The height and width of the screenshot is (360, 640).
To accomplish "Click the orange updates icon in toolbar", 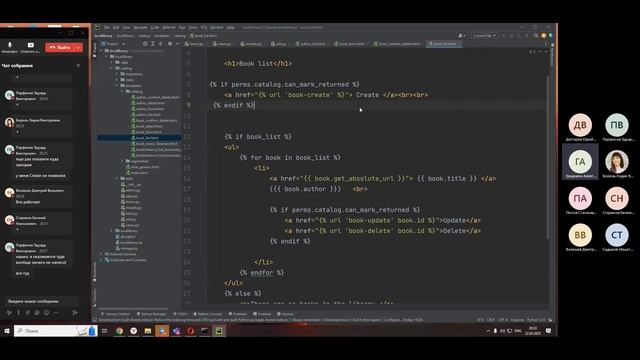I will click(543, 36).
